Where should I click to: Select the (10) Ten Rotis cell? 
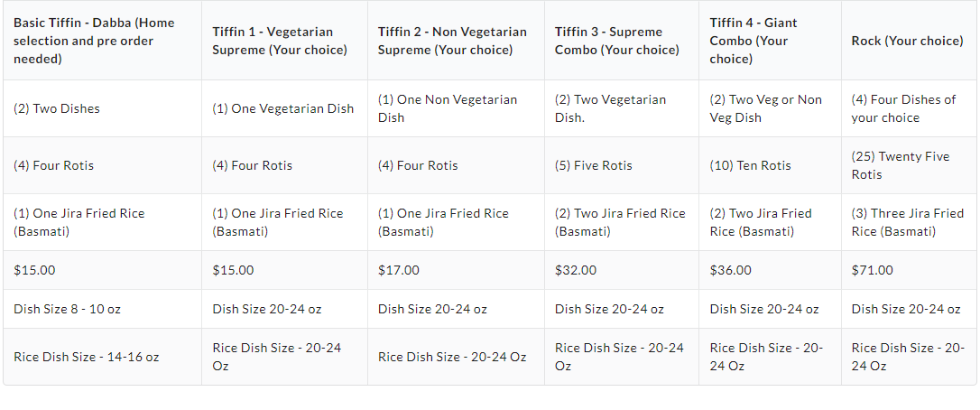click(751, 165)
